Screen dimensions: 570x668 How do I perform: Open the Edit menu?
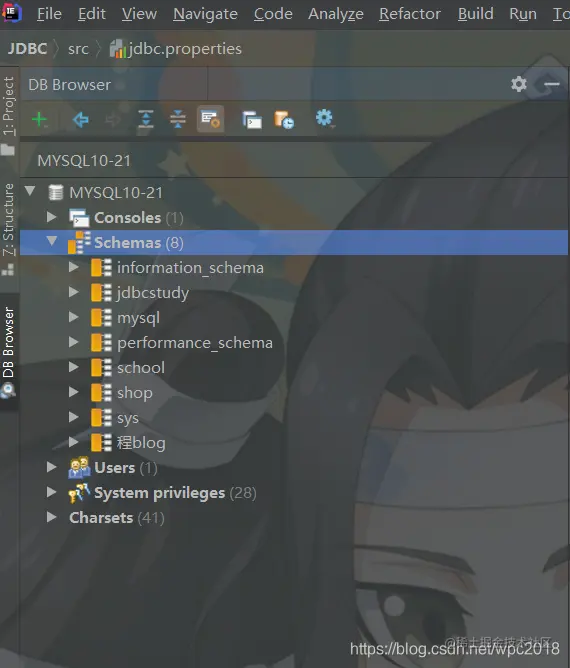[92, 14]
